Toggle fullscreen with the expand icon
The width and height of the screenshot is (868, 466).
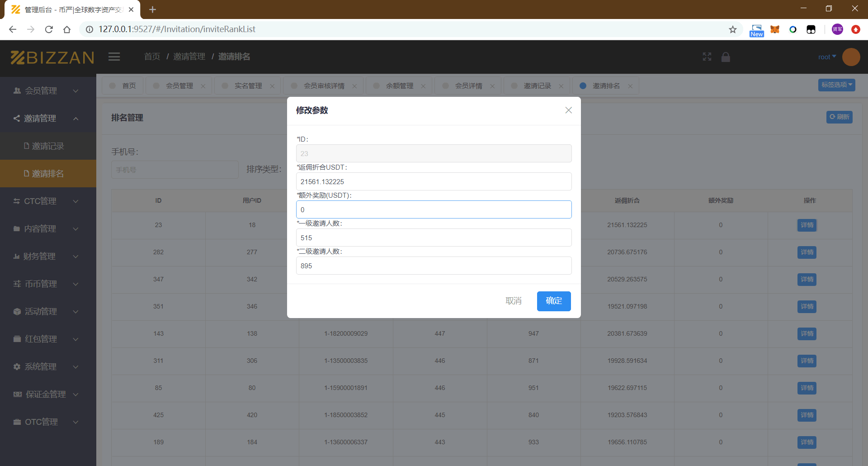707,57
